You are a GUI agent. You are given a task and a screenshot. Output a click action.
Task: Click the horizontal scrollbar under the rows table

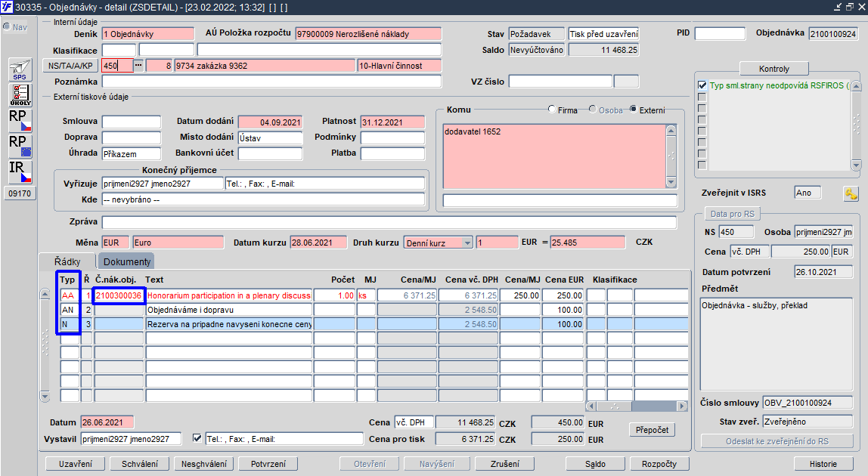tap(637, 406)
